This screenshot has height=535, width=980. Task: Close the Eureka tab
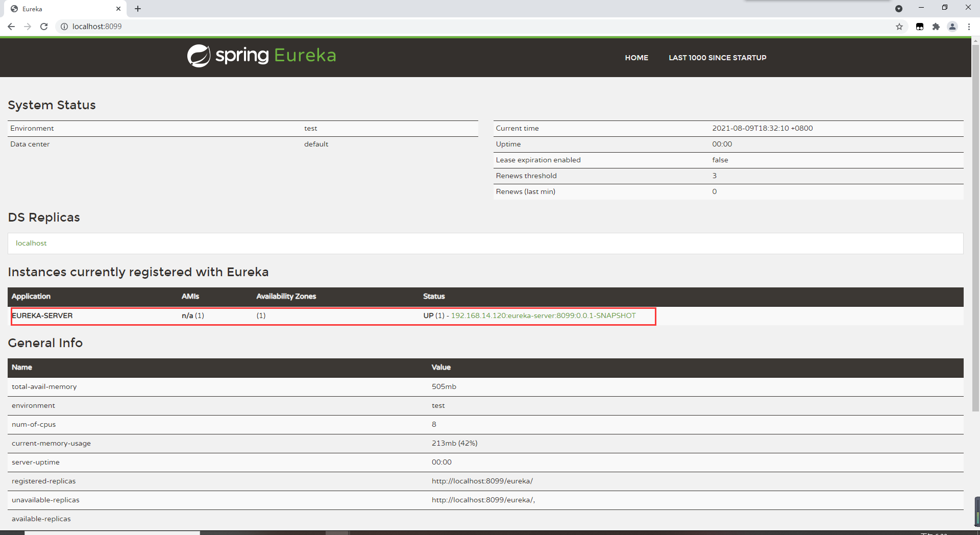pyautogui.click(x=118, y=9)
